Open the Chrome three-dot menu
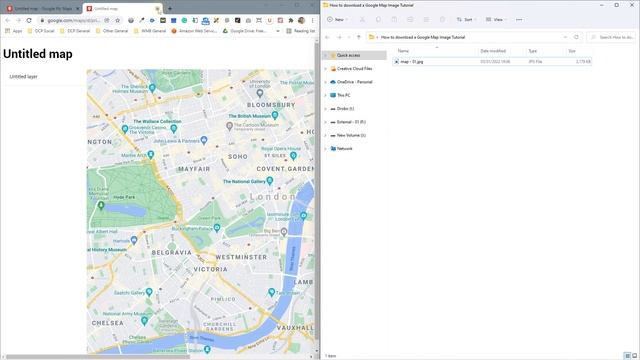The height and width of the screenshot is (360, 640). (x=312, y=20)
